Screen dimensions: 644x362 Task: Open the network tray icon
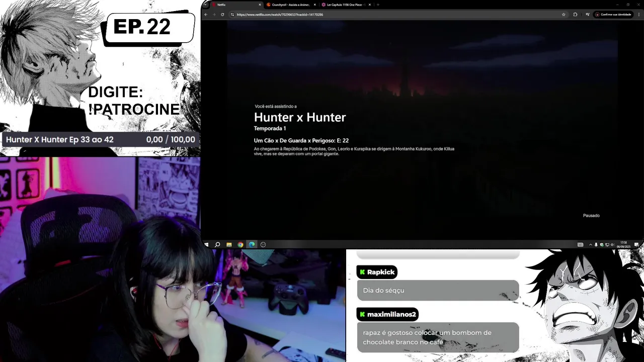point(607,244)
